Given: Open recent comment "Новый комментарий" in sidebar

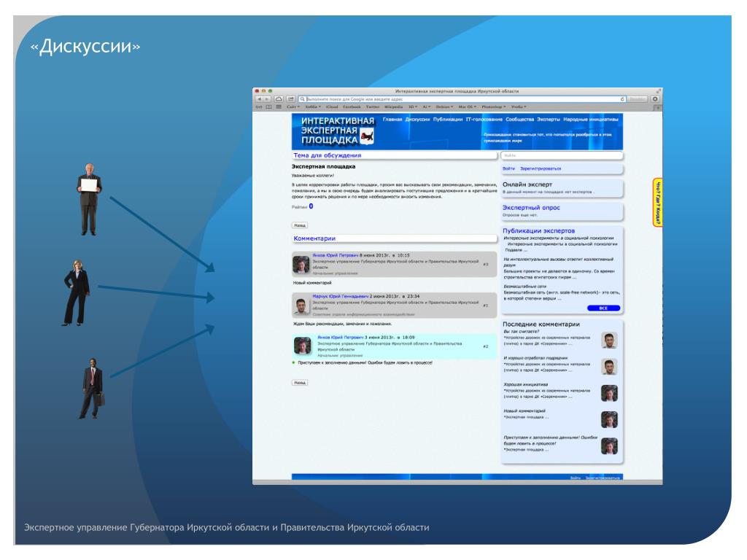Looking at the screenshot, I should pos(525,411).
